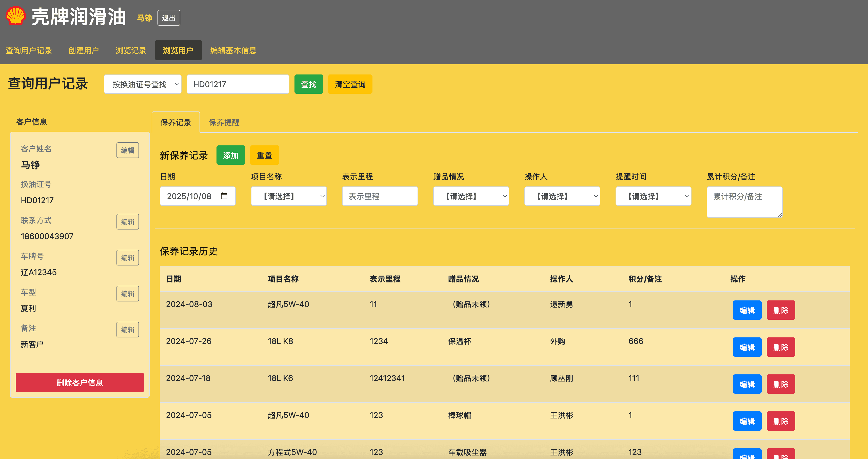Viewport: 868px width, 459px height.
Task: Click the 表示里程 input field
Action: 380,196
